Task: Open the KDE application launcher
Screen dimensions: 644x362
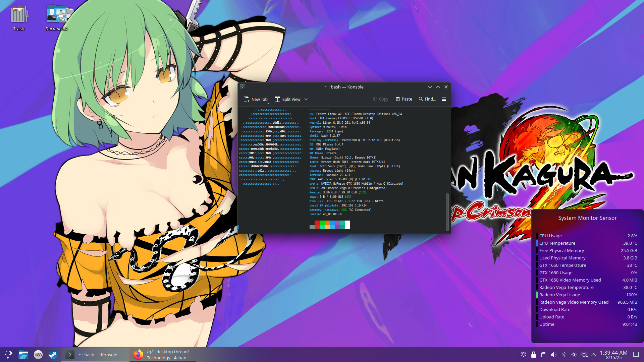Action: (x=9, y=355)
